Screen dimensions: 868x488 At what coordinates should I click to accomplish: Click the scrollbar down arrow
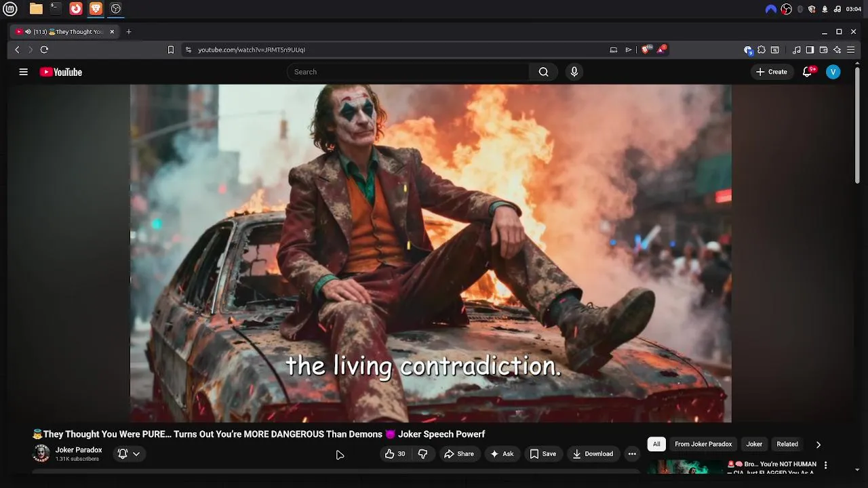click(858, 469)
